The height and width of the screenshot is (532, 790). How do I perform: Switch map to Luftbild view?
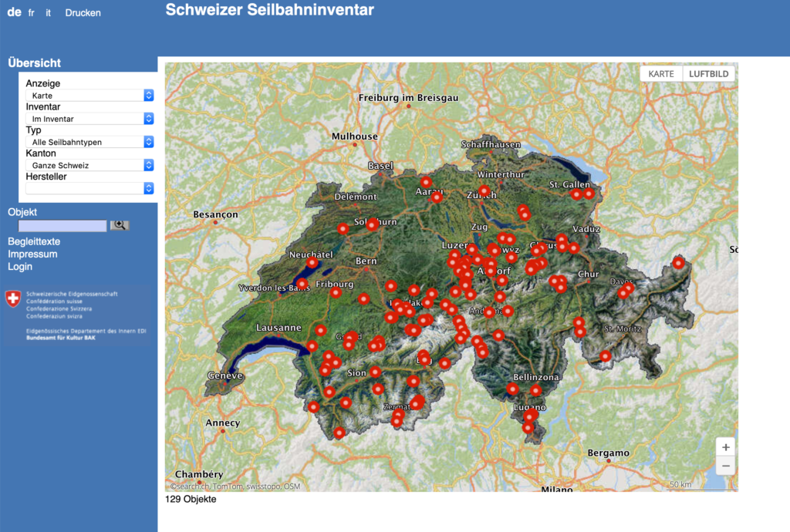pyautogui.click(x=709, y=73)
